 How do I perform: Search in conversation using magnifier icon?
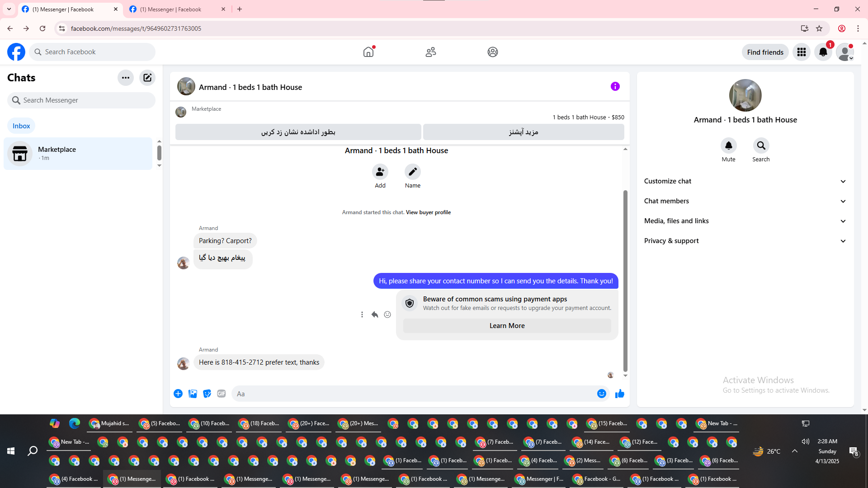click(761, 145)
